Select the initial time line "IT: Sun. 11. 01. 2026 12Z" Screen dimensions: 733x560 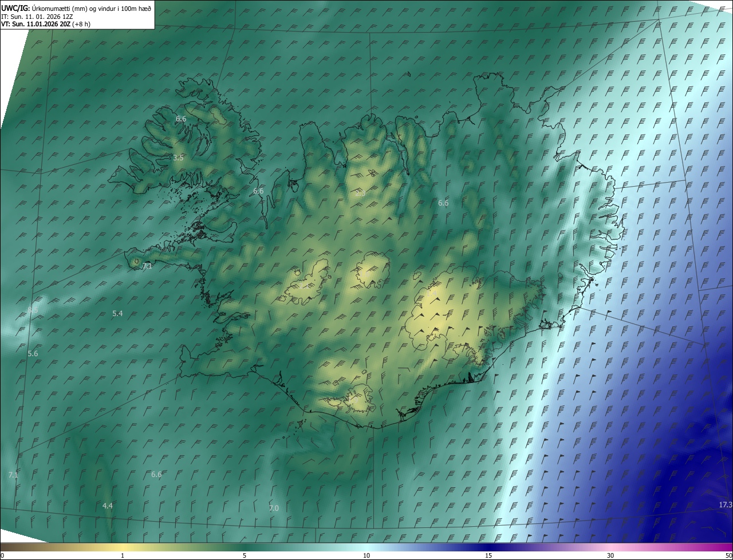coord(37,16)
